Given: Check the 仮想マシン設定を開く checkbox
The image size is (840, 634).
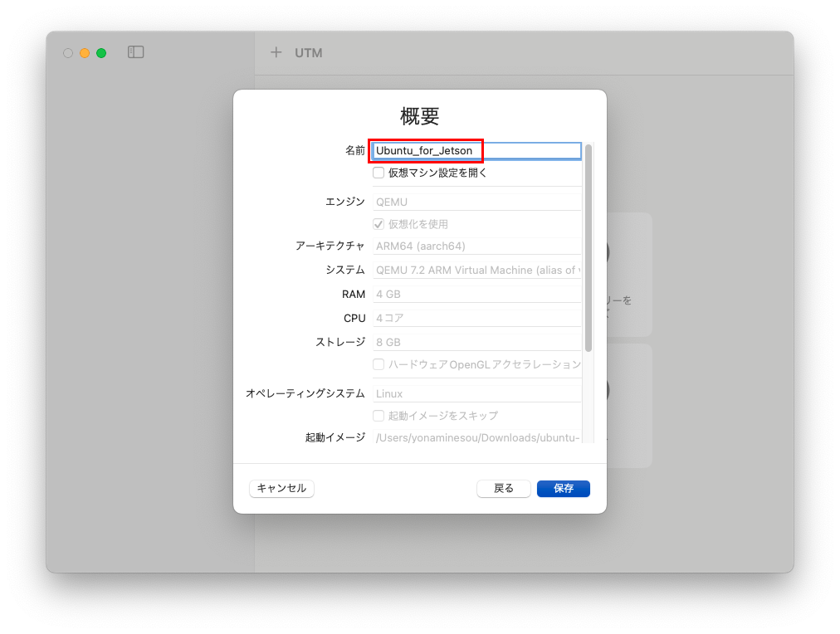Looking at the screenshot, I should click(x=378, y=173).
